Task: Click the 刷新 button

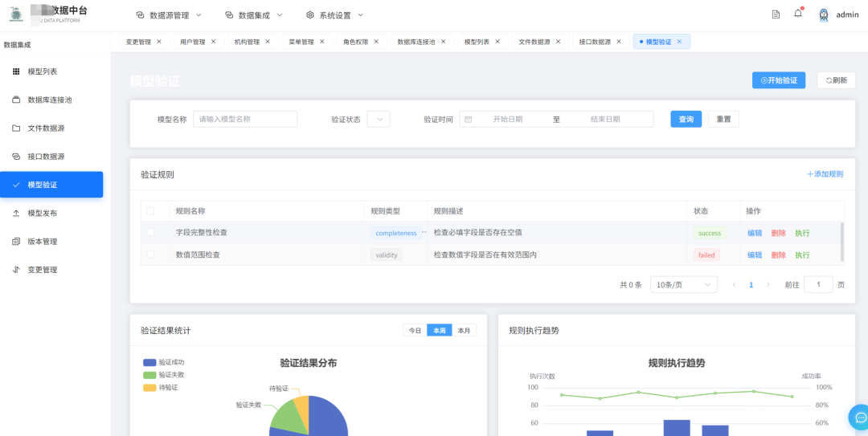Action: (x=836, y=80)
